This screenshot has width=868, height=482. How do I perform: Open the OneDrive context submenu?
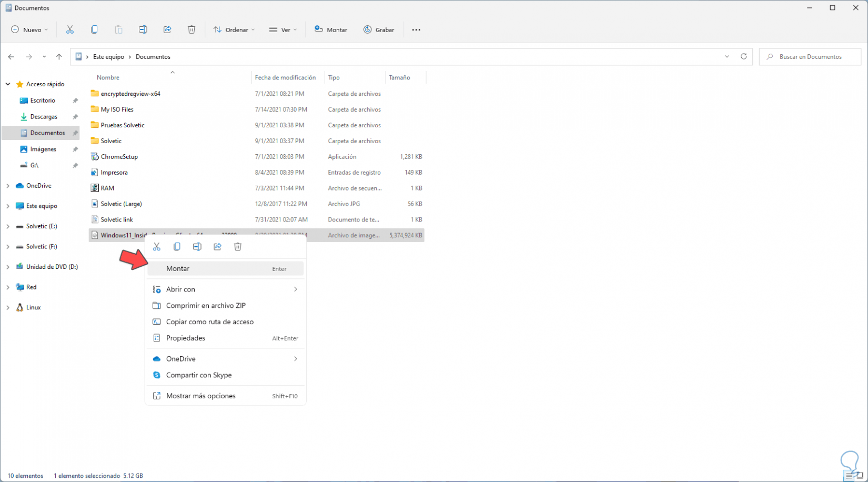[x=226, y=359]
